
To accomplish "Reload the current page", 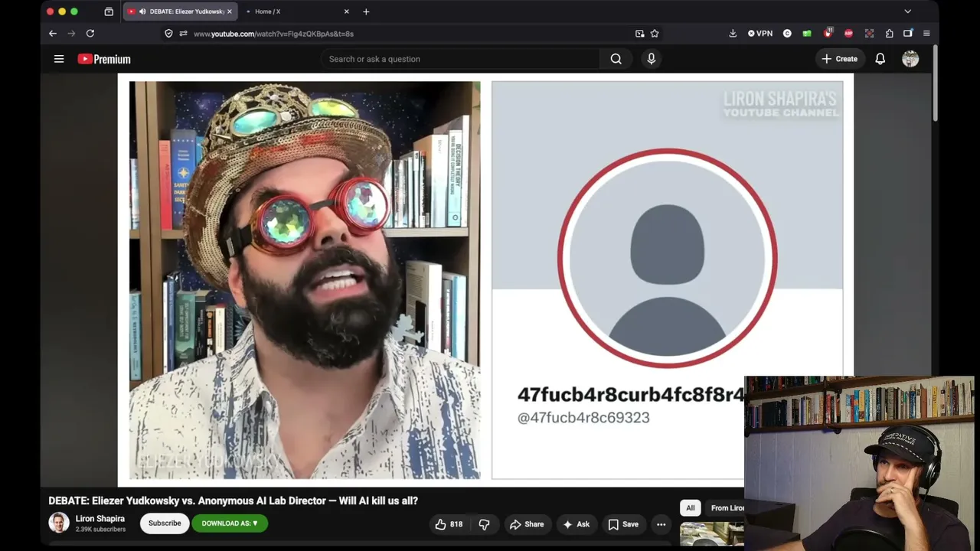I will [90, 34].
